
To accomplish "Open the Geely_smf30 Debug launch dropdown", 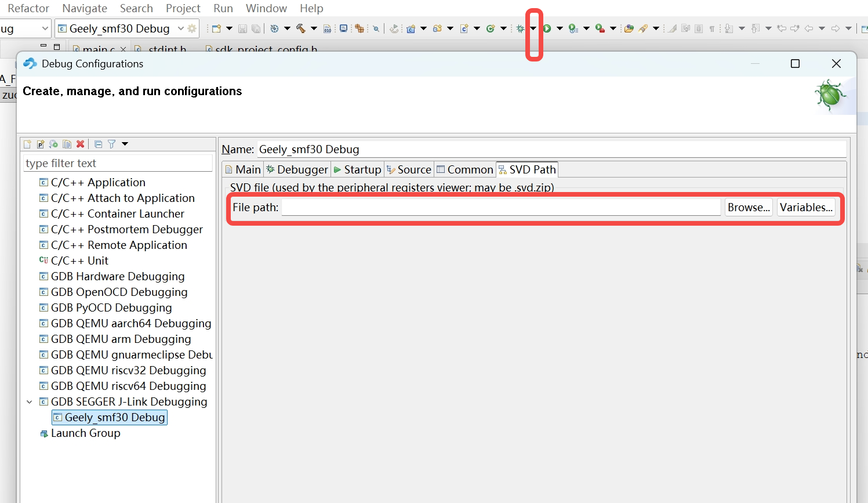I will pyautogui.click(x=180, y=28).
